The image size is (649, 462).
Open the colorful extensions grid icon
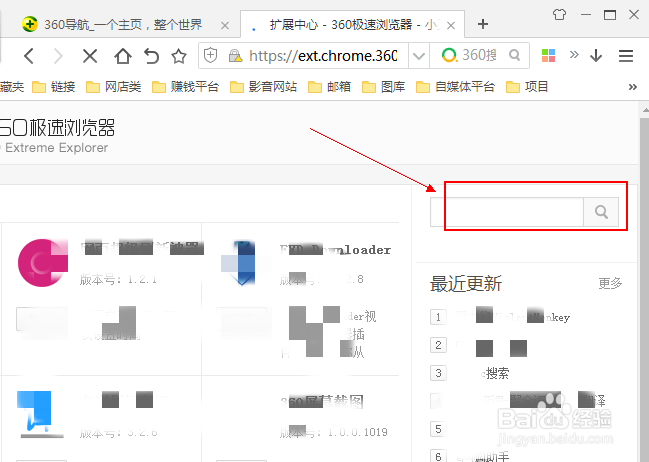coord(548,55)
